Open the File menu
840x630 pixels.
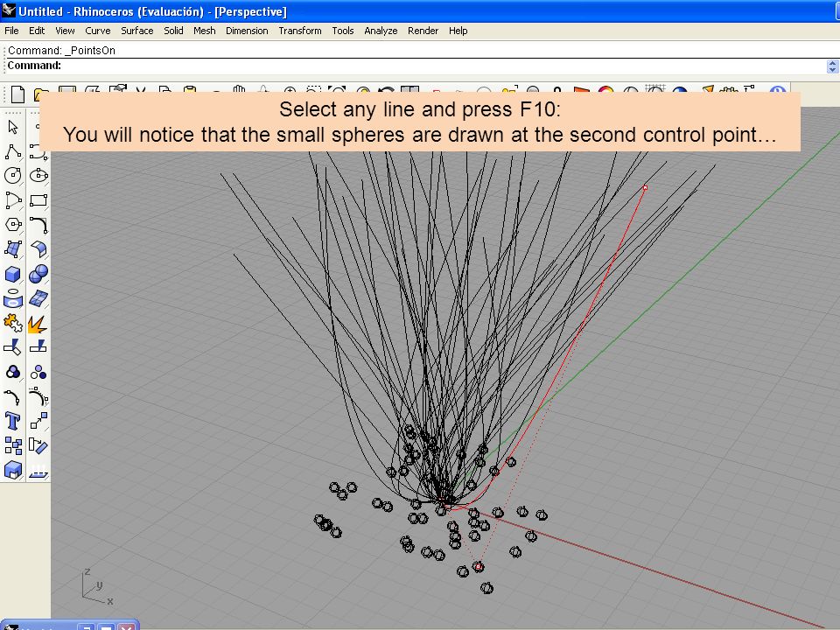click(x=11, y=31)
